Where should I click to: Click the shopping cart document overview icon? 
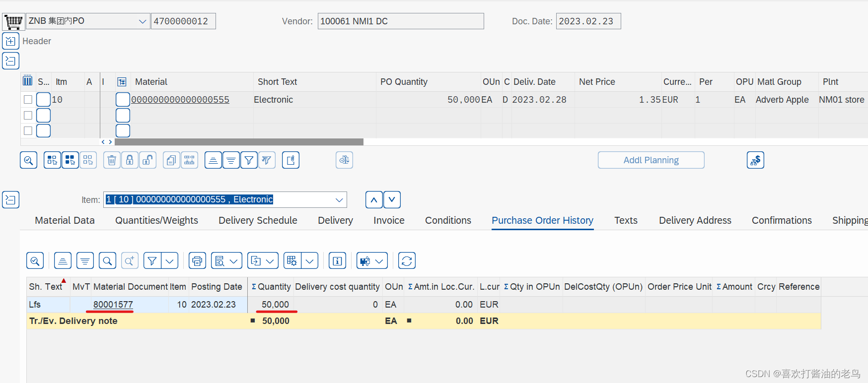pos(13,21)
